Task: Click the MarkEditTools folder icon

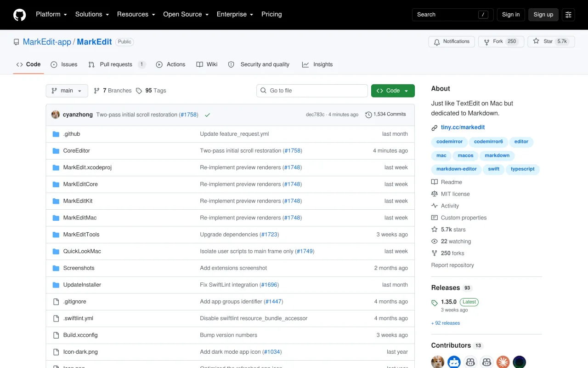Action: pyautogui.click(x=56, y=235)
